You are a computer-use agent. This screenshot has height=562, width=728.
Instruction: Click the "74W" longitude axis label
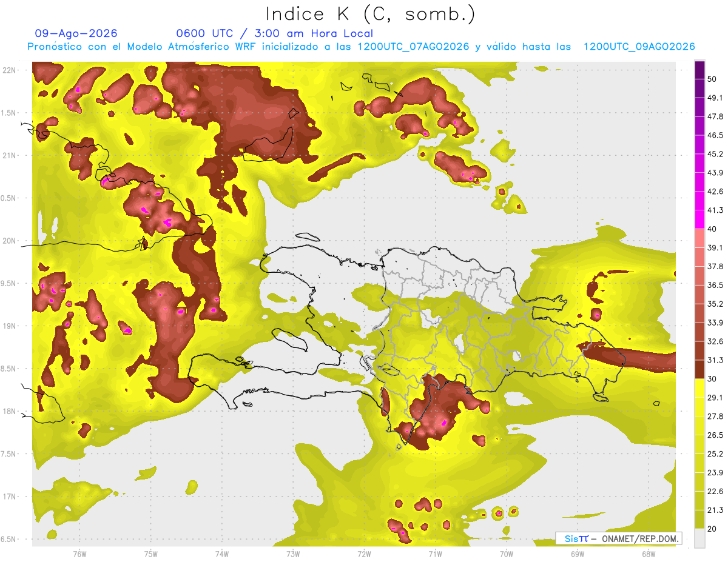click(x=222, y=554)
